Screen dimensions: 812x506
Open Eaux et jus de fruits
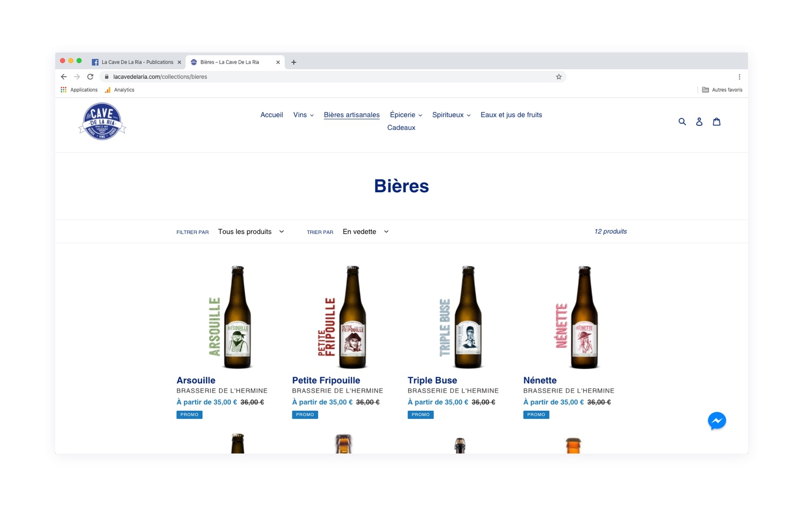tap(511, 115)
